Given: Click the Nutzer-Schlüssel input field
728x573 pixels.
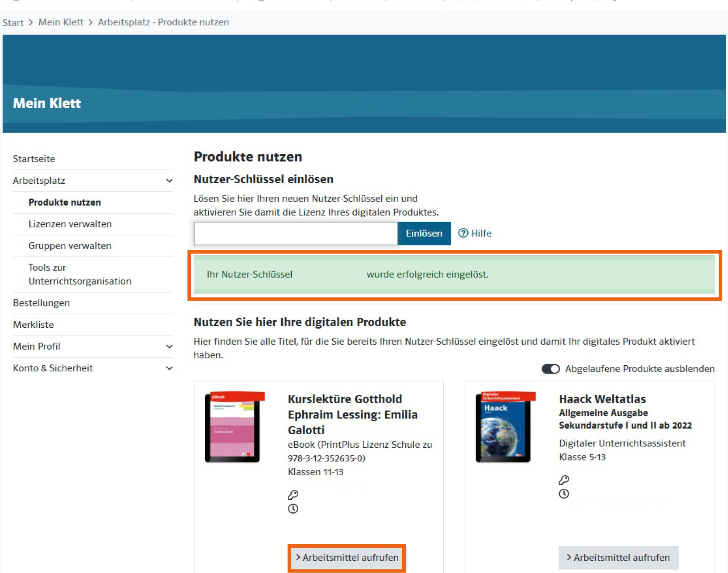Looking at the screenshot, I should click(x=296, y=233).
